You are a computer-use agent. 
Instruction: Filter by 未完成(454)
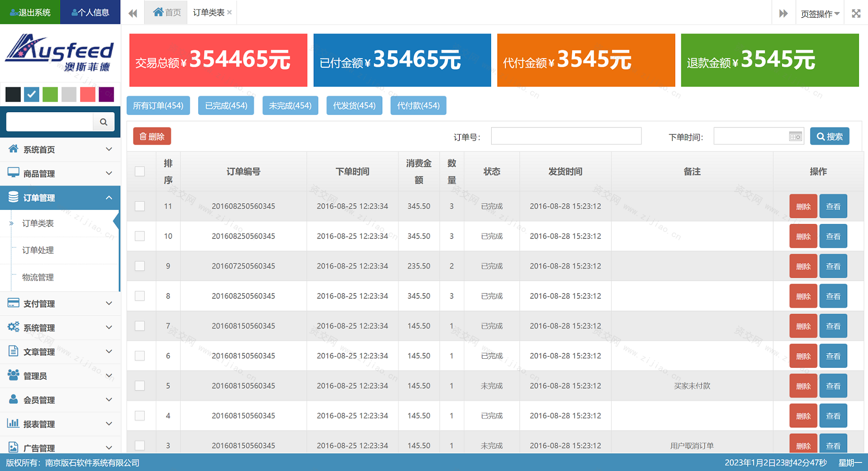point(290,106)
